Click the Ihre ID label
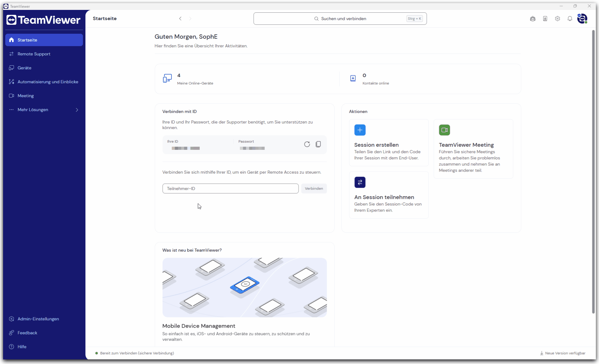 pyautogui.click(x=173, y=141)
